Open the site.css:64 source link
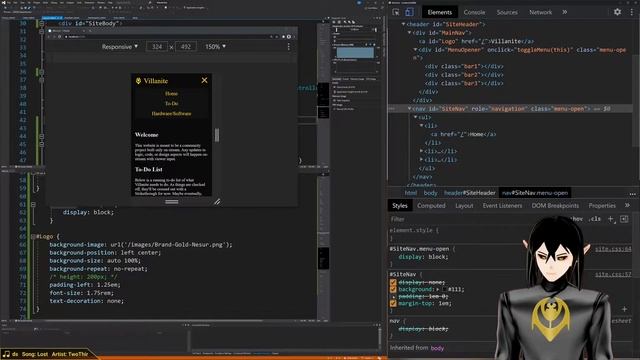 click(x=613, y=249)
